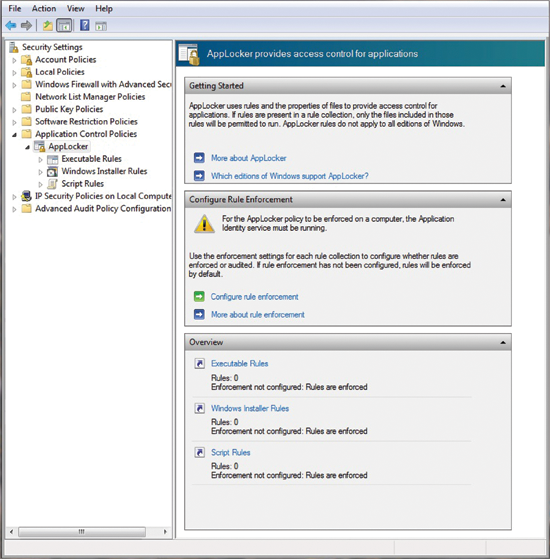Screen dimensions: 550x559
Task: Click the blue arrow beside More about rule enforcement
Action: (x=199, y=314)
